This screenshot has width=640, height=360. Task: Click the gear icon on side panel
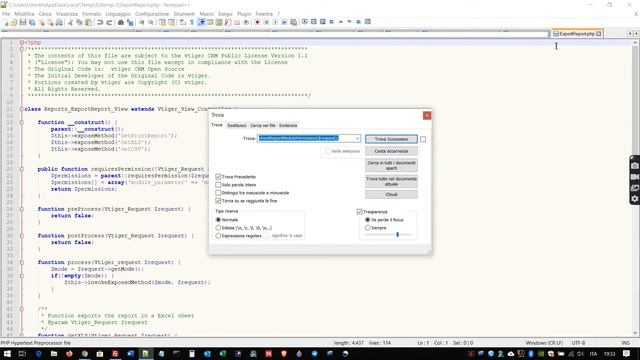(x=635, y=199)
